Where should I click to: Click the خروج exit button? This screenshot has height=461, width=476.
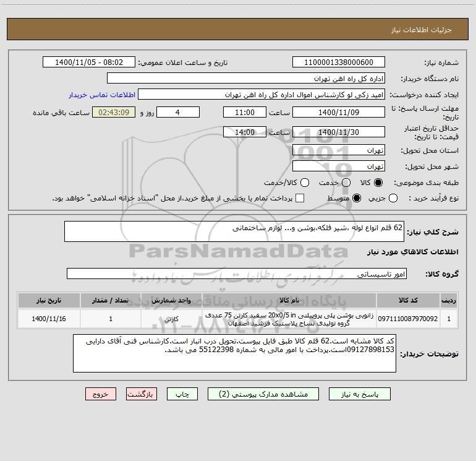(101, 394)
